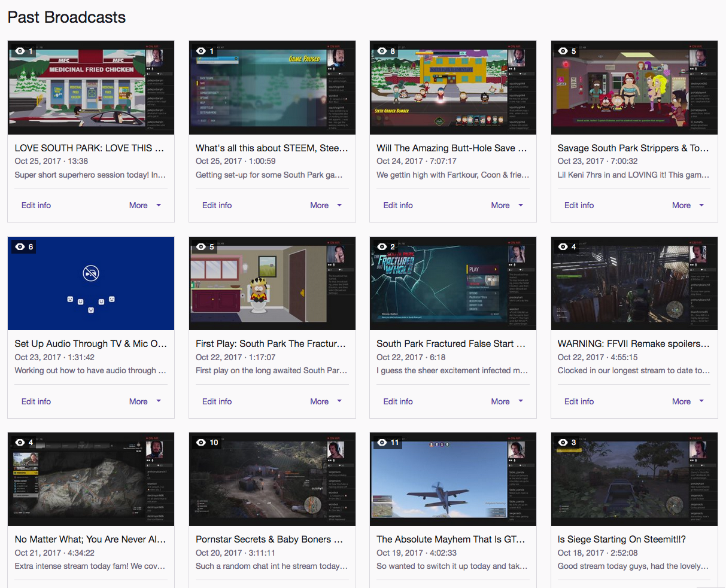This screenshot has height=588, width=726.
Task: Open More menu for LOVE SOUTH PARK
Action: click(145, 205)
